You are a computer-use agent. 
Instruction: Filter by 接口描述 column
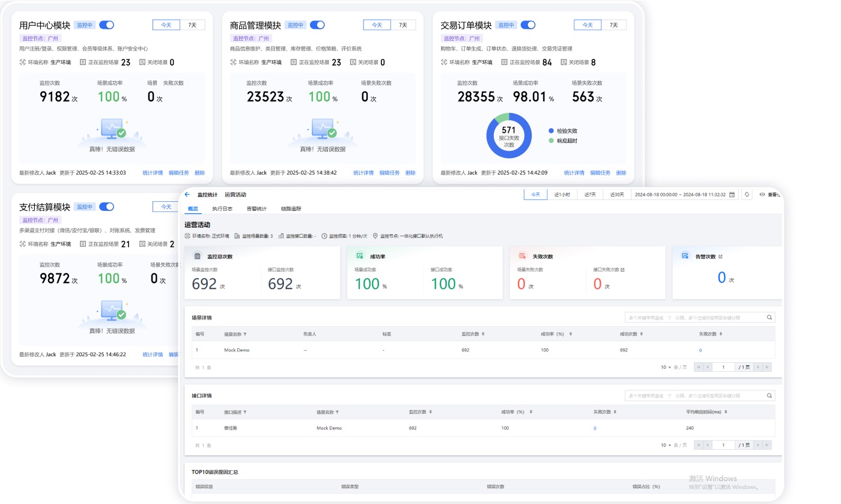click(245, 412)
